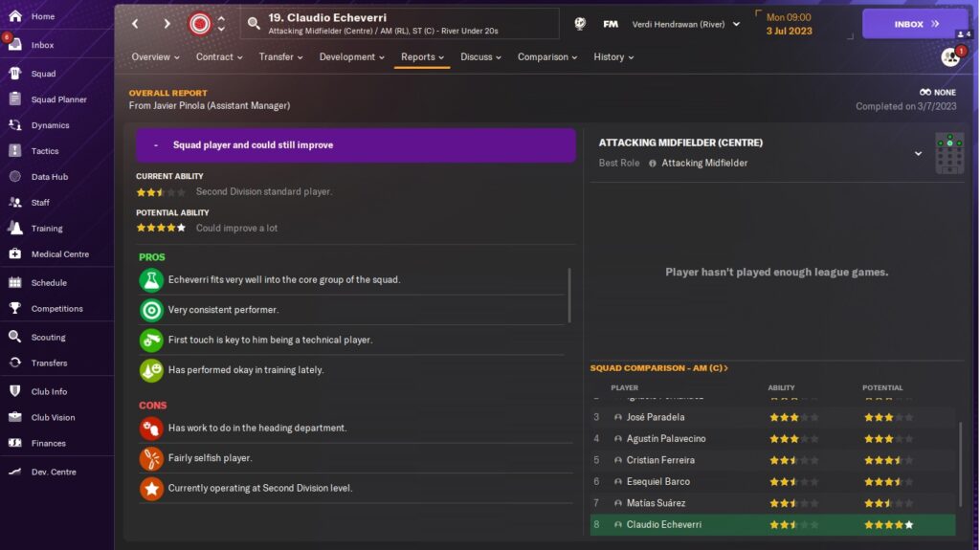The image size is (980, 550).
Task: Collapse the summary bar with minus
Action: point(155,145)
